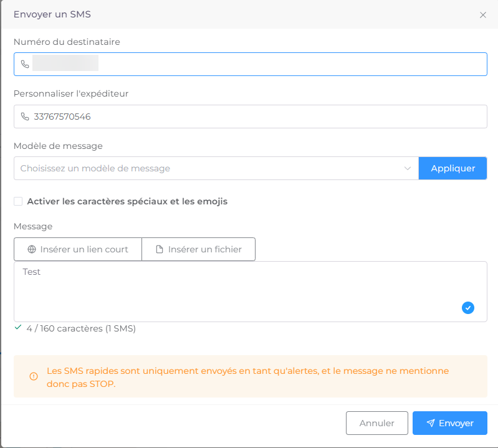Click into the sender number field
This screenshot has width=498, height=448.
251,117
